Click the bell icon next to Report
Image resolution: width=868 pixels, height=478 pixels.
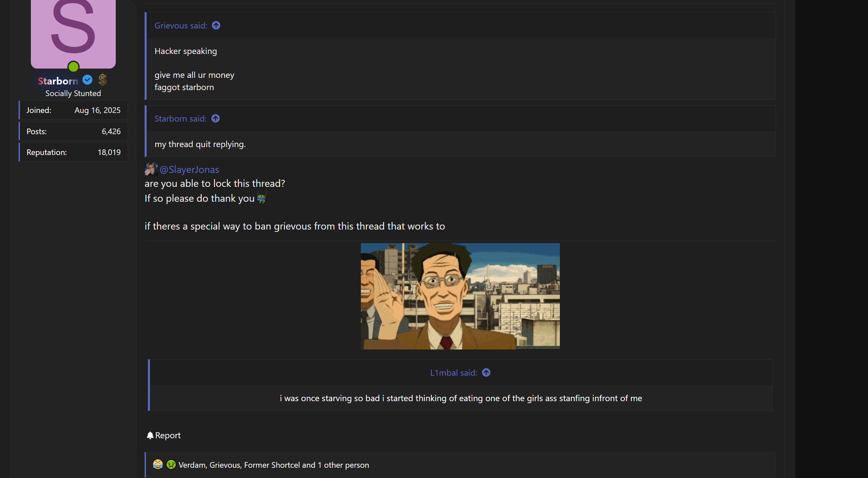pos(150,435)
